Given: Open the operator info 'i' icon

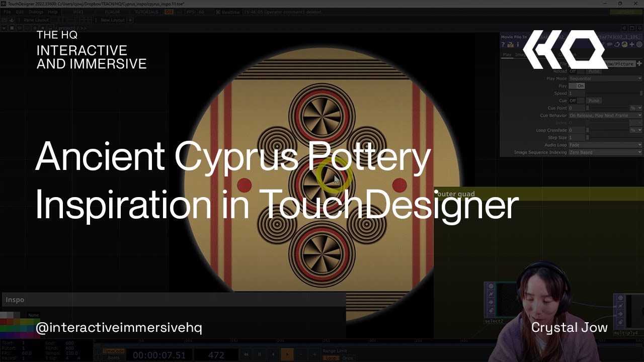Looking at the screenshot, I should pyautogui.click(x=518, y=45).
